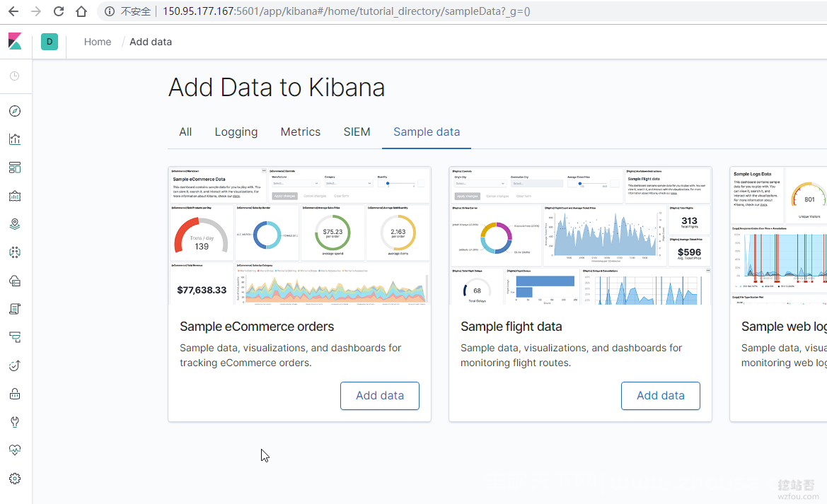Open Sample web logs dashboard thumbnail

tap(778, 235)
